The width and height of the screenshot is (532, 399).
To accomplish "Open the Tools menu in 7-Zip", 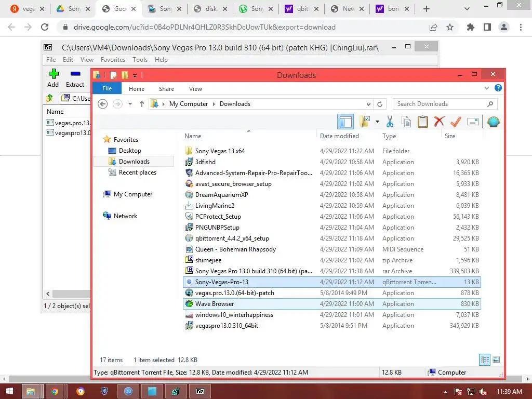I will tap(140, 59).
